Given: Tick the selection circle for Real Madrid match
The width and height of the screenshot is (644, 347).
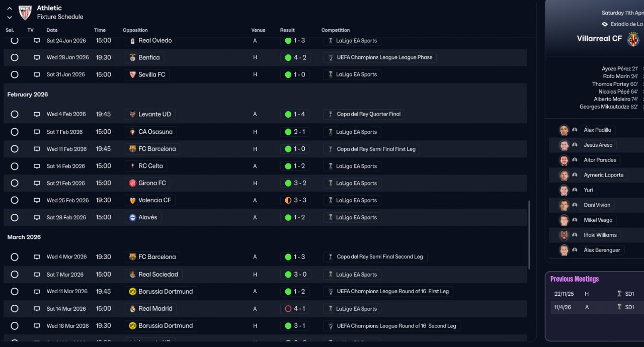Looking at the screenshot, I should [x=15, y=309].
